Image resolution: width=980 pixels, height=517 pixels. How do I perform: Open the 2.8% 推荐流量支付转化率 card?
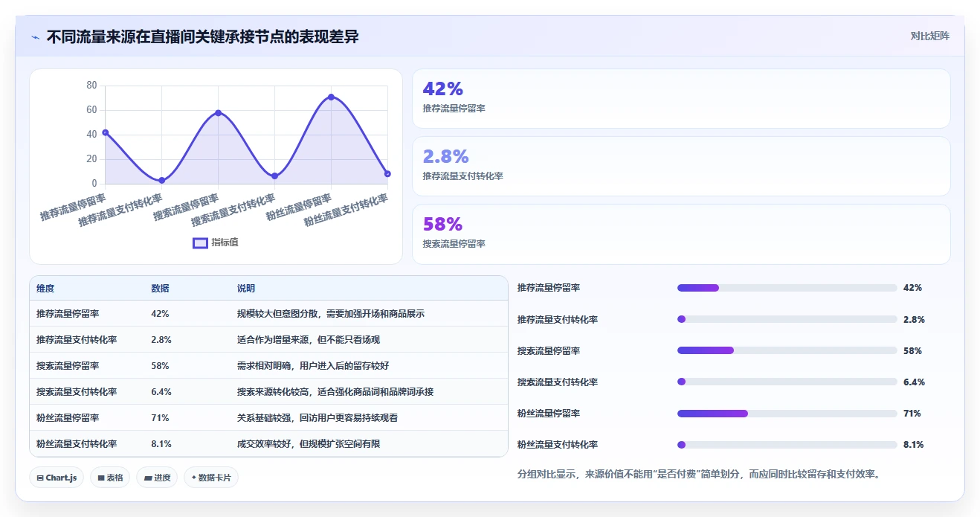(681, 167)
